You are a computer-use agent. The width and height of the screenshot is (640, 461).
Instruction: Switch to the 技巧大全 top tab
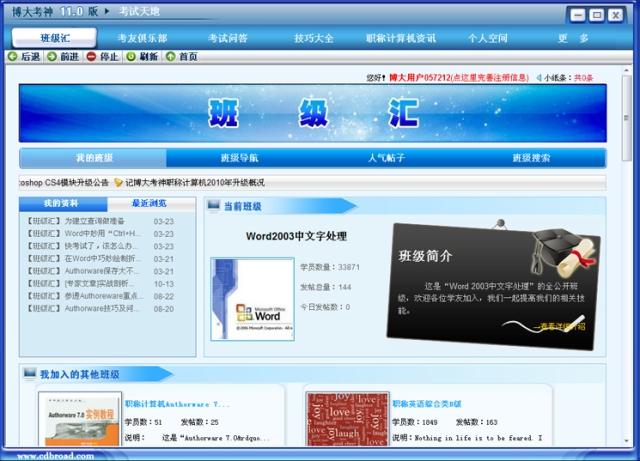click(313, 38)
